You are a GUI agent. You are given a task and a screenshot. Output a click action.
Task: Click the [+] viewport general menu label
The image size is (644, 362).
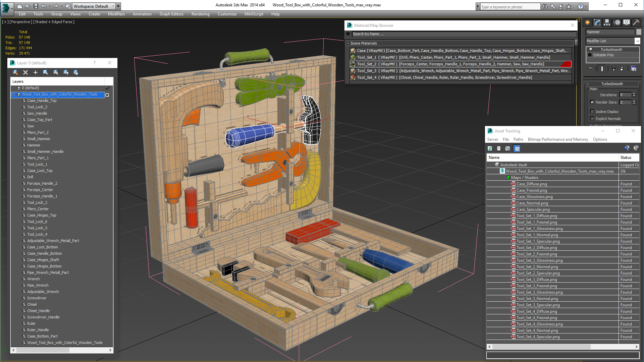(5, 22)
